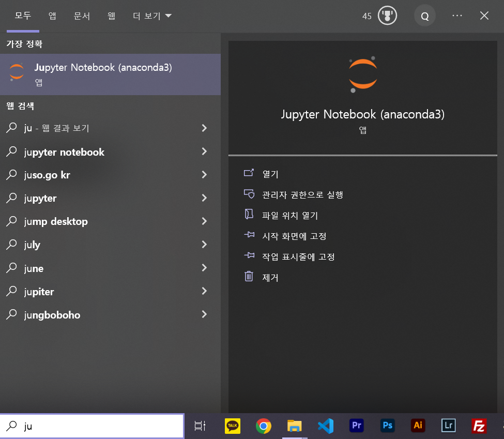The height and width of the screenshot is (439, 504).
Task: Expand chevron for 'july' suggestion
Action: pos(204,245)
